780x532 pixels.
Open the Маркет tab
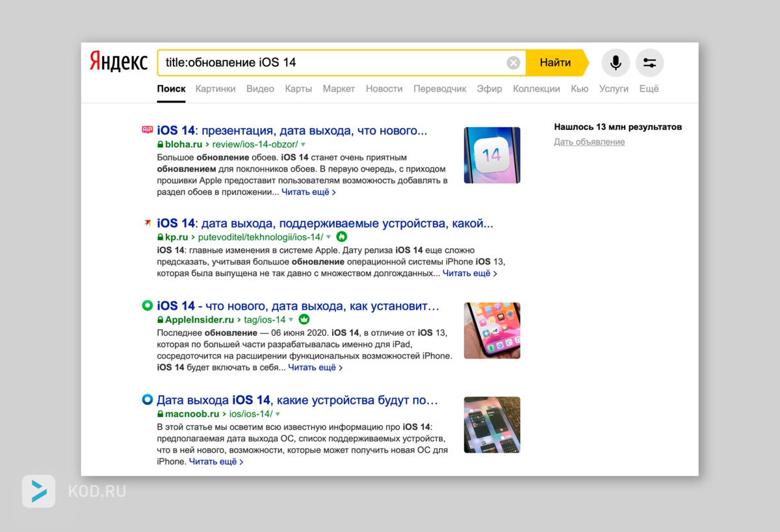pyautogui.click(x=339, y=89)
